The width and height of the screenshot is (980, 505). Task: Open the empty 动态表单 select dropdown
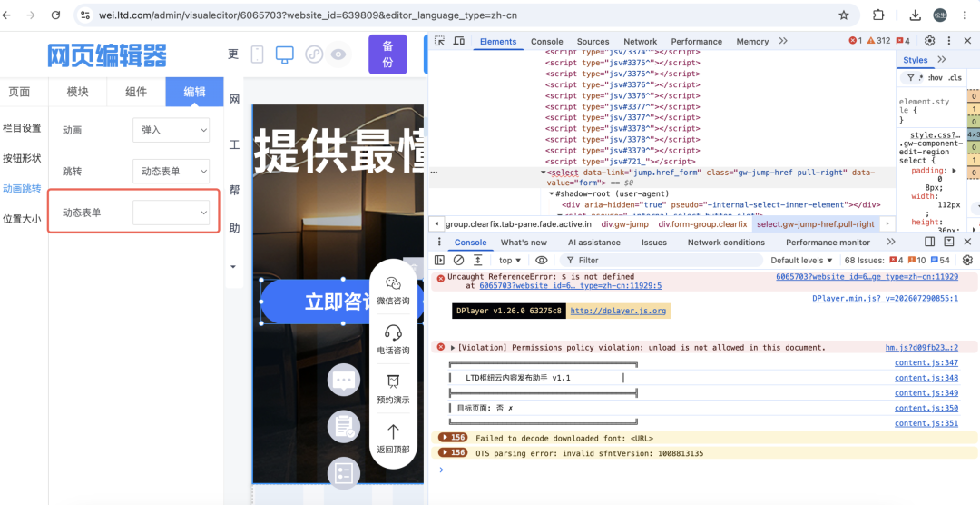pyautogui.click(x=171, y=213)
